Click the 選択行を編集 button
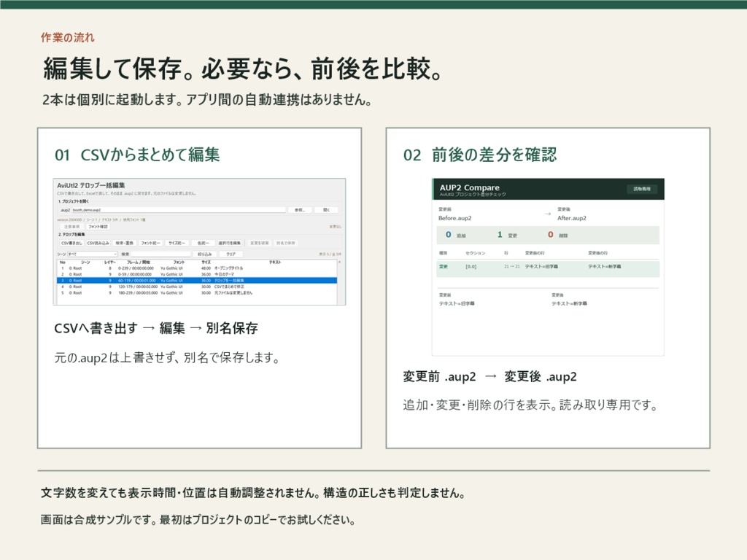Viewport: 747px width, 560px height. [x=230, y=243]
